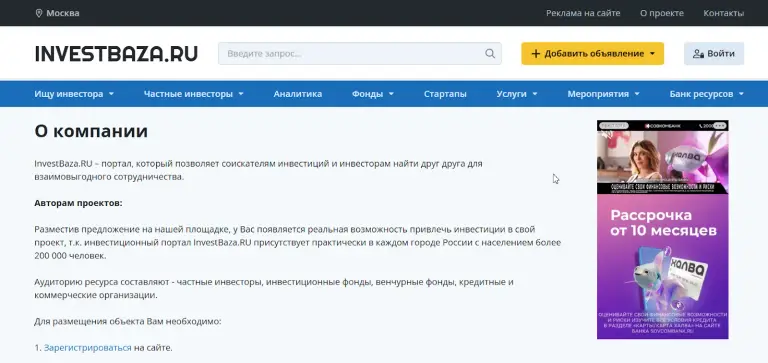Viewport: 768px width, 363px height.
Task: Click the О компании heading
Action: click(x=91, y=131)
